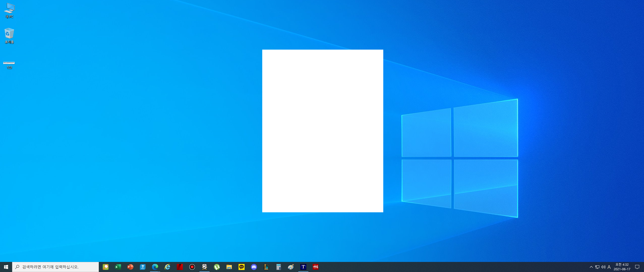This screenshot has width=644, height=272.
Task: Click the Windows Start button
Action: pos(6,267)
